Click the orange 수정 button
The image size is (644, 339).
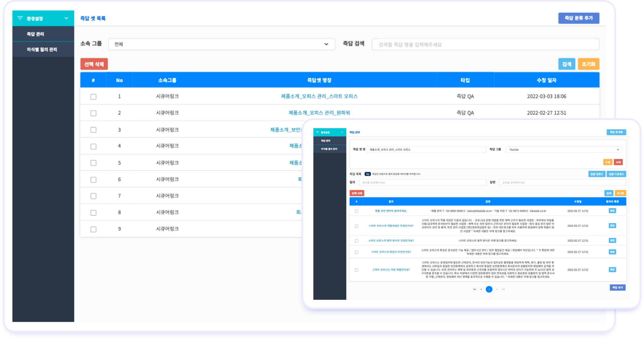pos(608,162)
